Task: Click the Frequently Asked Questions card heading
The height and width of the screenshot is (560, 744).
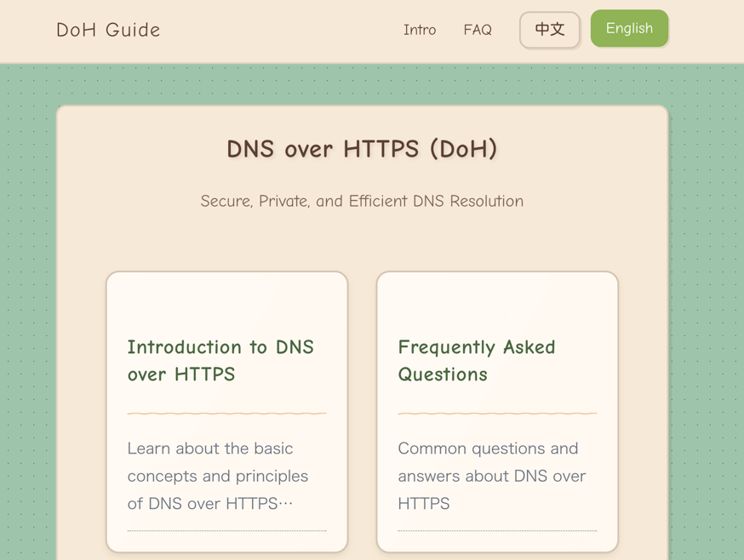Action: click(476, 360)
